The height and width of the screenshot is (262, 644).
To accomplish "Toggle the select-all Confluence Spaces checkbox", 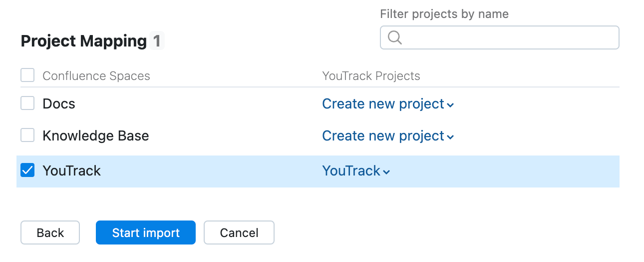I will pyautogui.click(x=27, y=75).
